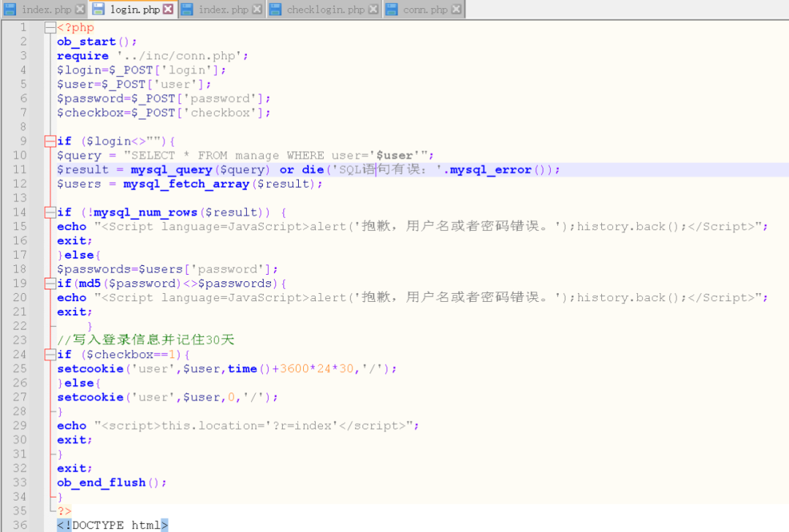Viewport: 789px width, 532px height.
Task: Click the exit statement on line 16
Action: [x=74, y=240]
